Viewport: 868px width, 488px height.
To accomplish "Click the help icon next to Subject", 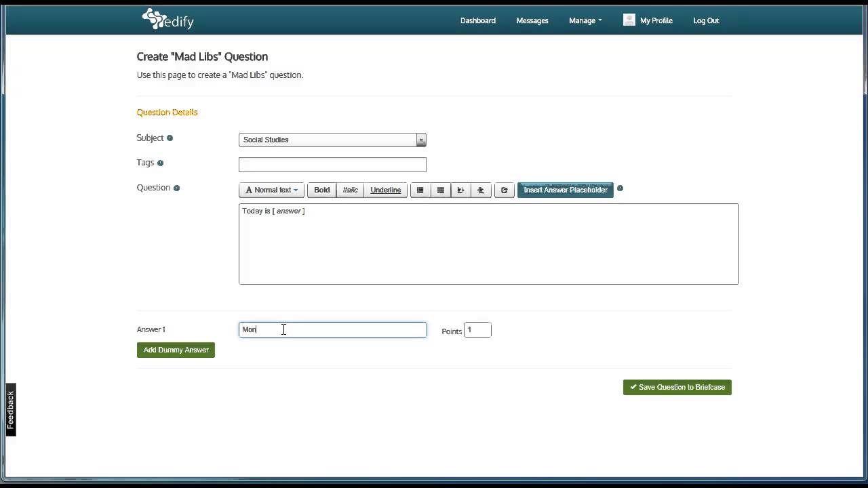I will click(x=170, y=138).
